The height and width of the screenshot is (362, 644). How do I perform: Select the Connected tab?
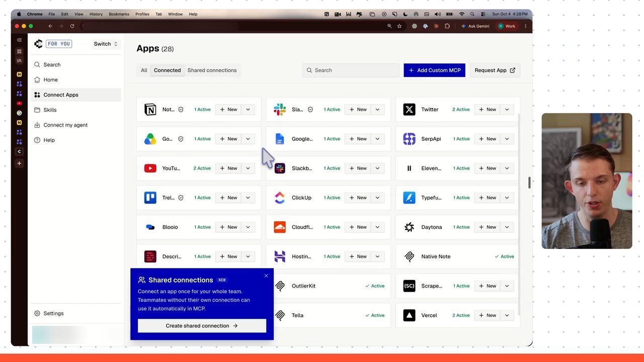tap(167, 70)
